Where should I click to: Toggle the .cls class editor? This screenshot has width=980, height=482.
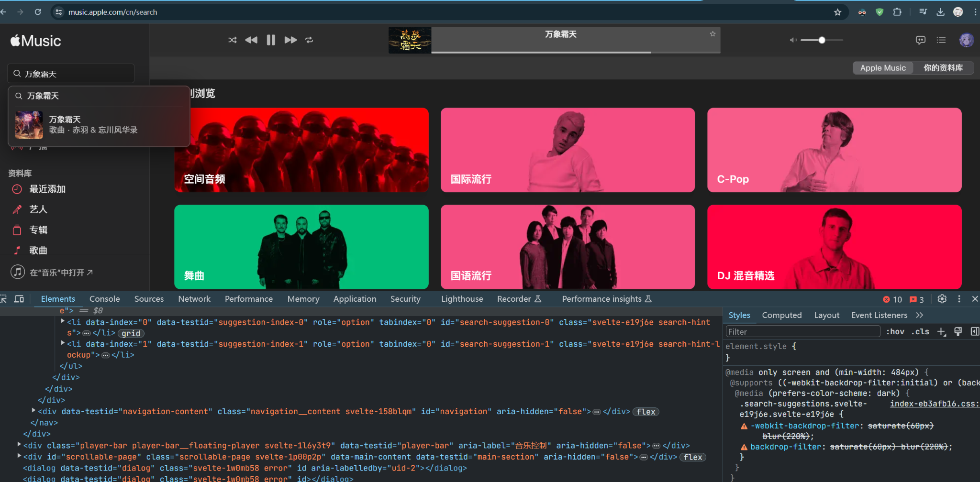pyautogui.click(x=920, y=331)
